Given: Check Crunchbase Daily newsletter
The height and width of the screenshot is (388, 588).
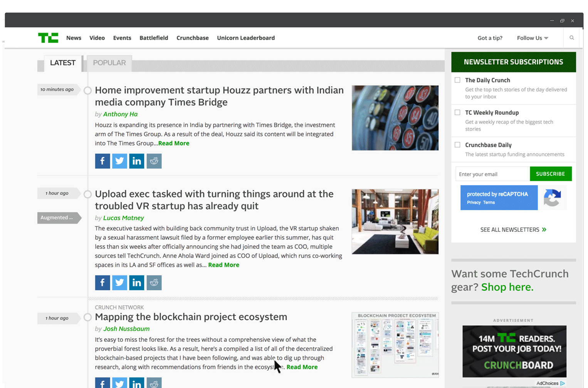Looking at the screenshot, I should (457, 145).
